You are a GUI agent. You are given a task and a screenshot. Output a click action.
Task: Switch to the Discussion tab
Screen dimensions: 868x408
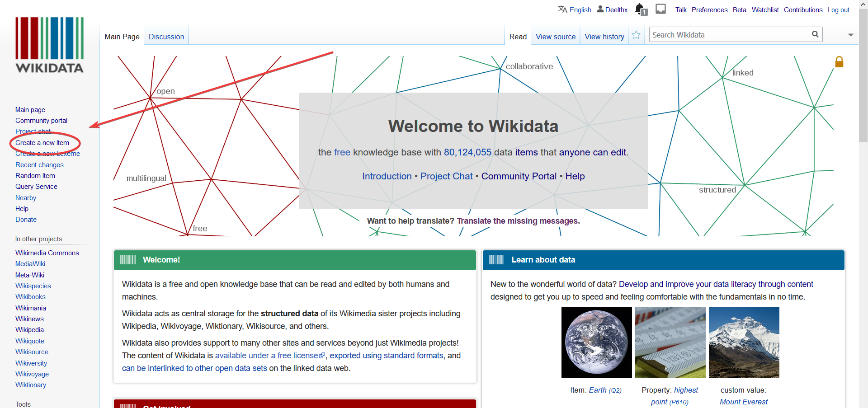point(166,37)
